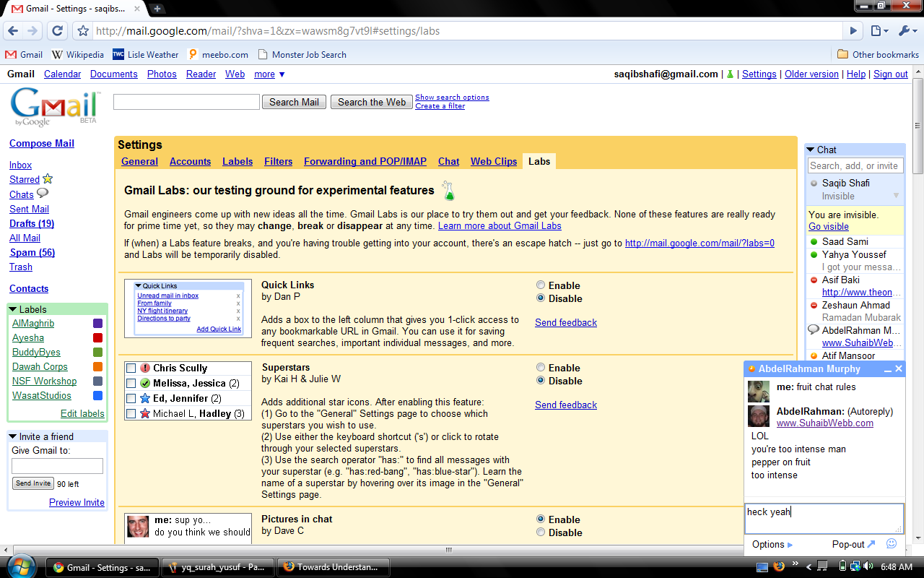Open chat Options menu
924x578 pixels.
point(772,544)
